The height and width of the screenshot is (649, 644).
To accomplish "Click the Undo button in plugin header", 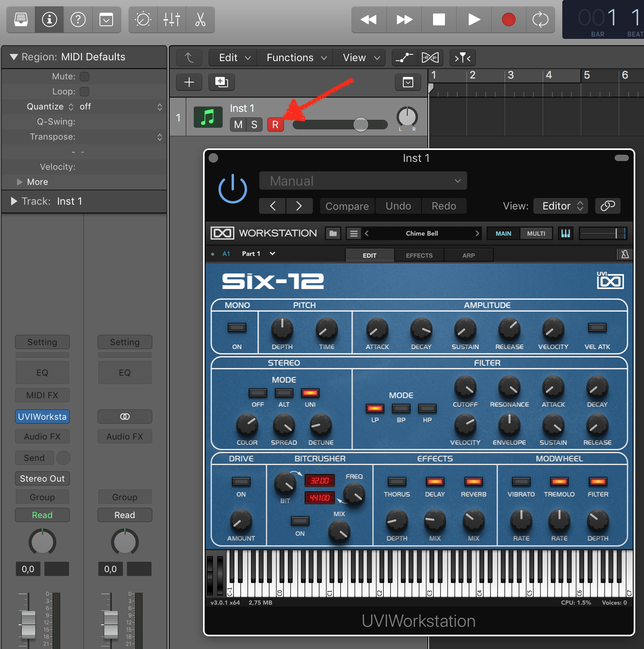I will pyautogui.click(x=398, y=206).
